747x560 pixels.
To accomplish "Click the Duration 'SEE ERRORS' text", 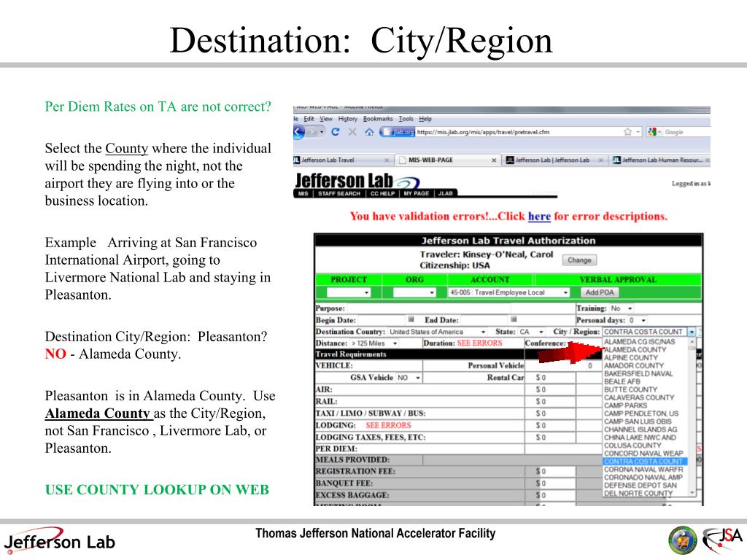I will point(480,343).
